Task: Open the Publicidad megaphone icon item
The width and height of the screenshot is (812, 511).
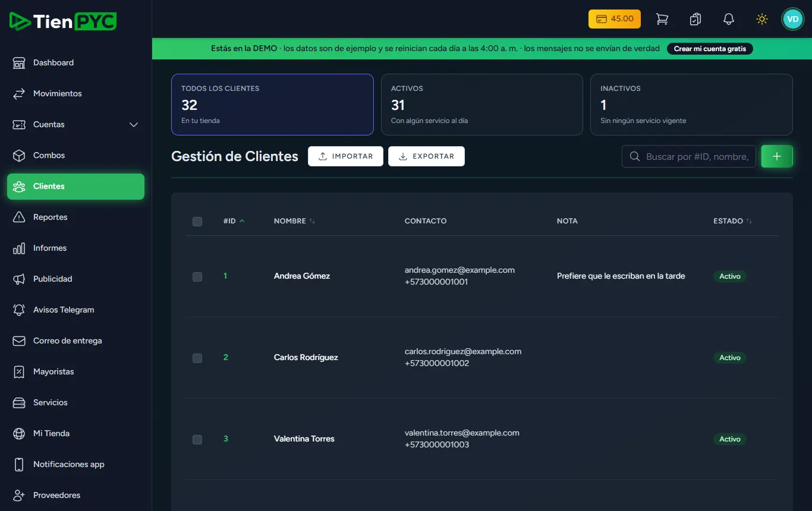Action: tap(75, 279)
